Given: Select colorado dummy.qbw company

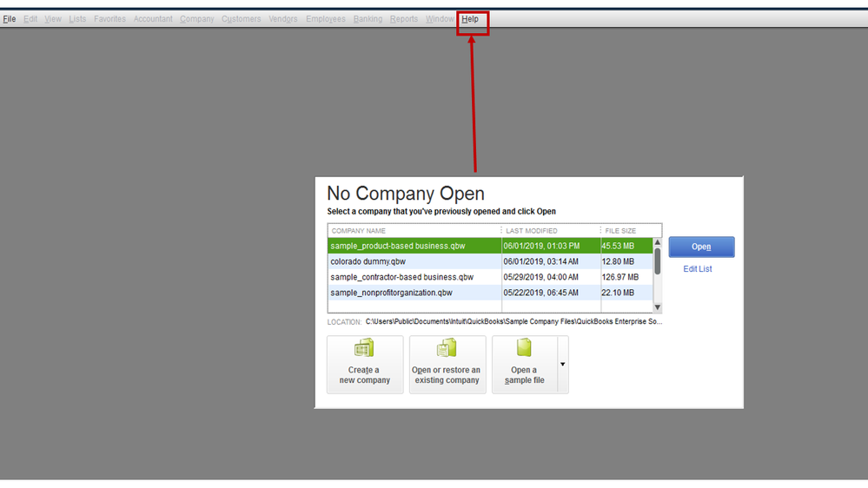Looking at the screenshot, I should pyautogui.click(x=490, y=261).
